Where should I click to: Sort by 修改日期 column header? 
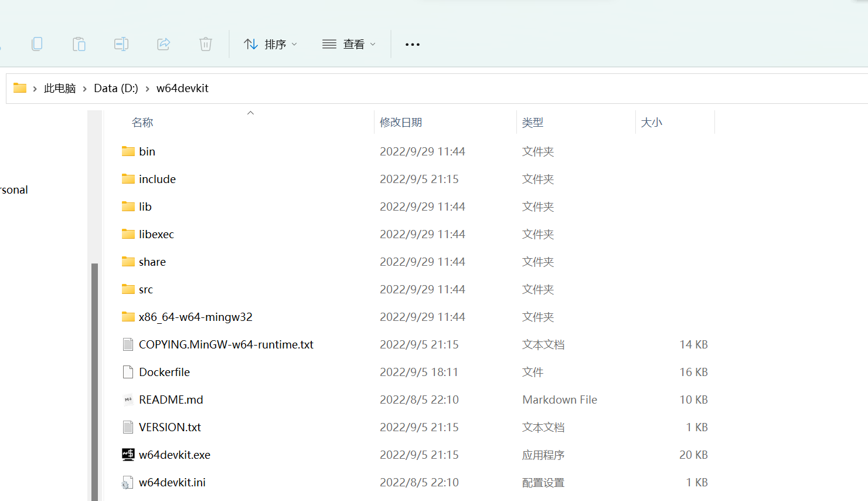pyautogui.click(x=401, y=123)
